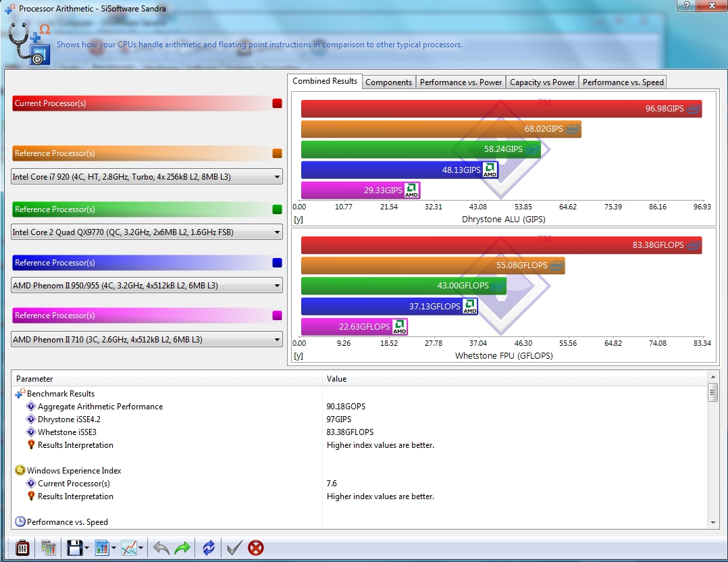Open the Performance vs. Speed tab
This screenshot has width=728, height=562.
point(623,82)
